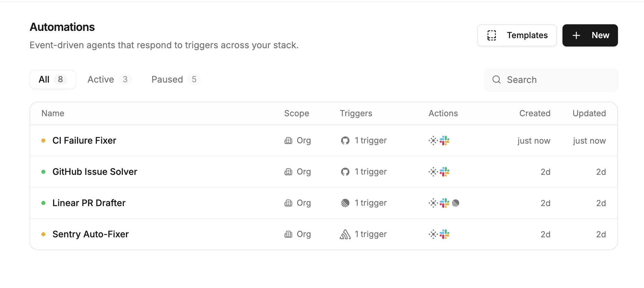
Task: Sort by the Updated column header
Action: [589, 113]
